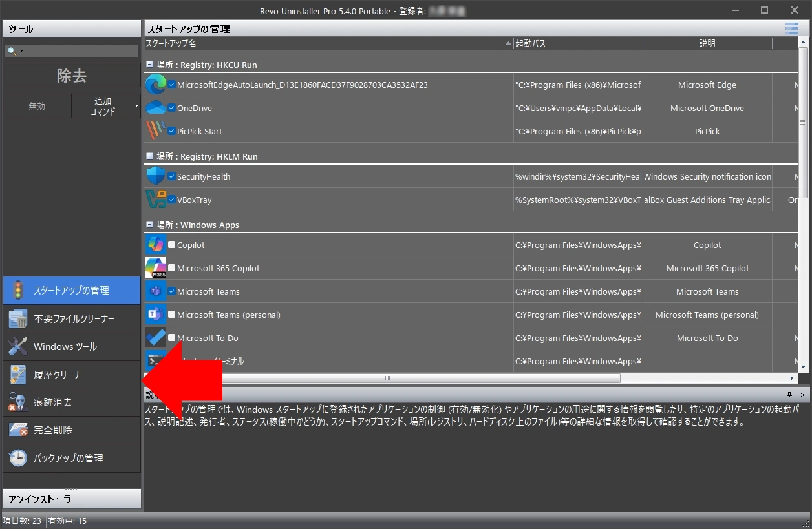Uncheck the MicrosoftEdgeAutoLaunch checkbox
Screen dimensions: 812x529
(x=171, y=85)
